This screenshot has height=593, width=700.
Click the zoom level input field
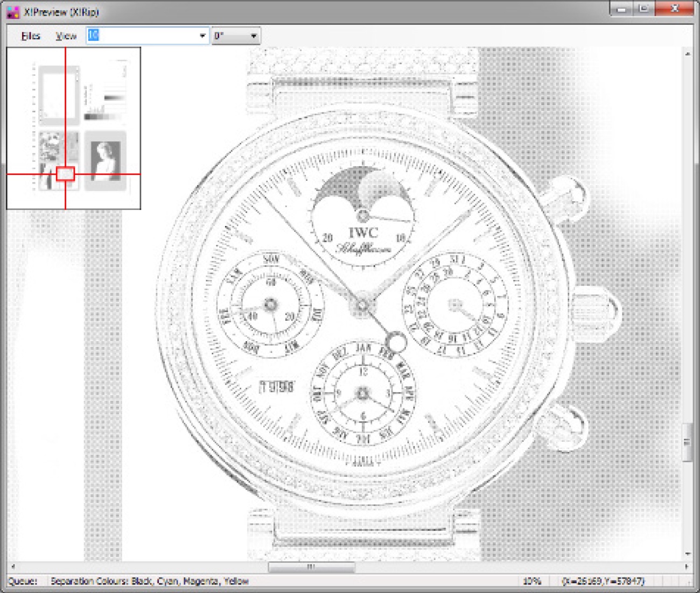point(143,36)
